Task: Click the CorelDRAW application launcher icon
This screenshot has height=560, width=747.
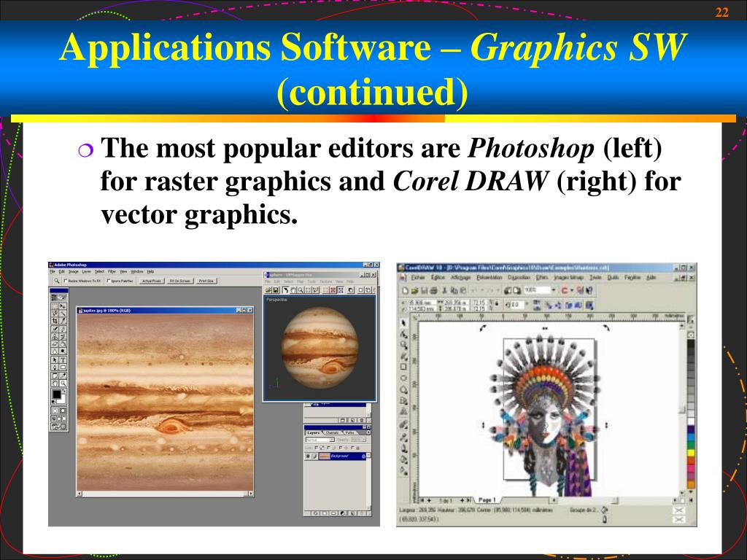Action: (x=565, y=290)
